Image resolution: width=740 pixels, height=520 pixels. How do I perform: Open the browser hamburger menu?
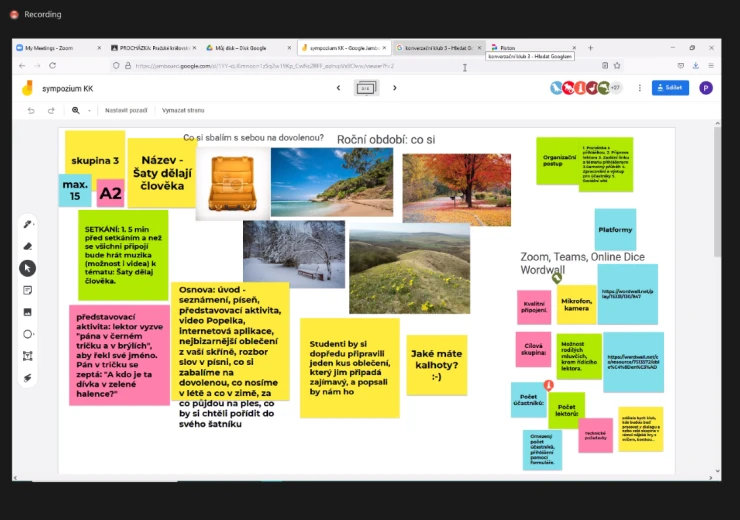coord(711,66)
